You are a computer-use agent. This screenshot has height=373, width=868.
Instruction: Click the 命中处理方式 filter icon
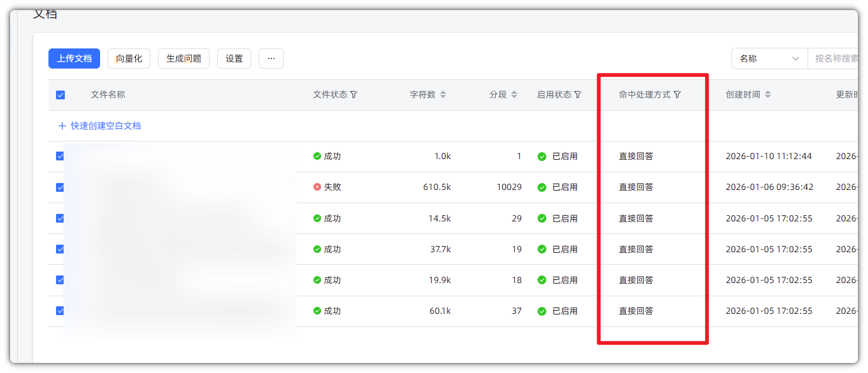tap(677, 94)
